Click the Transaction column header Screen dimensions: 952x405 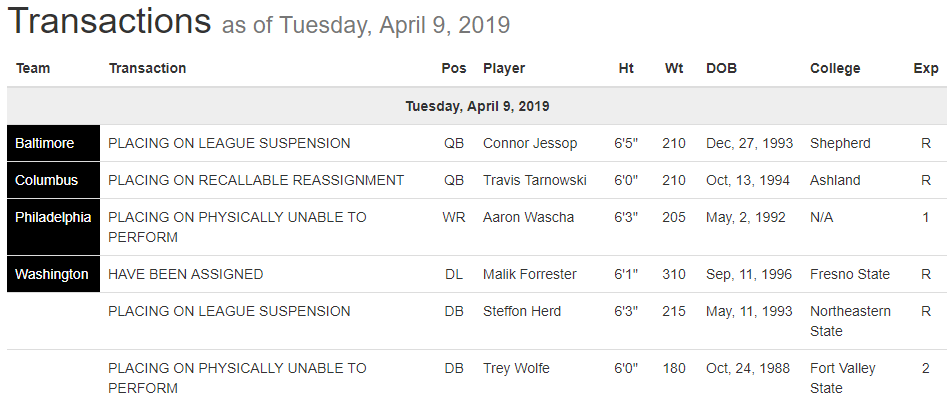point(147,68)
